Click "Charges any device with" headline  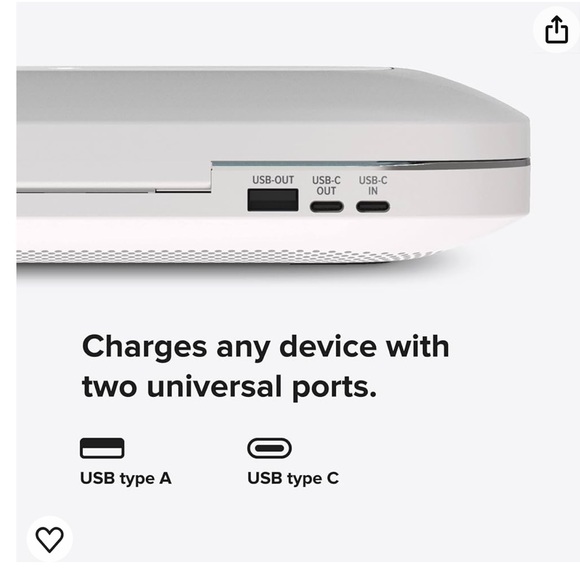[x=266, y=347]
